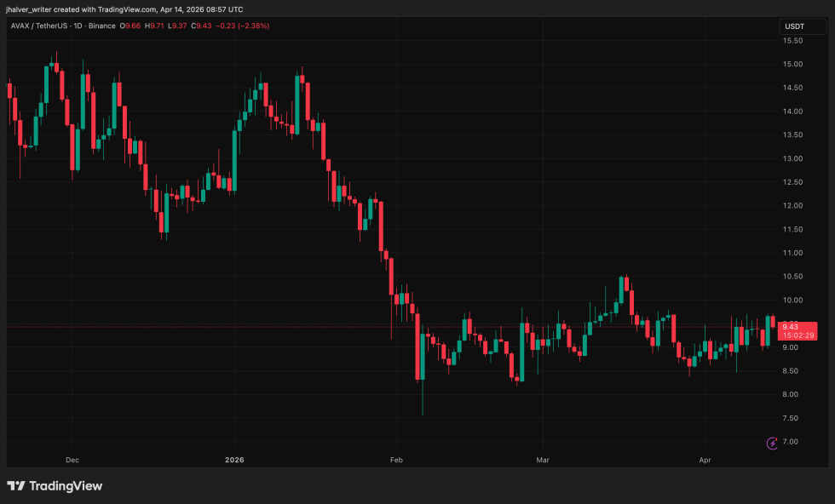Click the TradingView logo
This screenshot has height=504, width=835.
coord(55,486)
